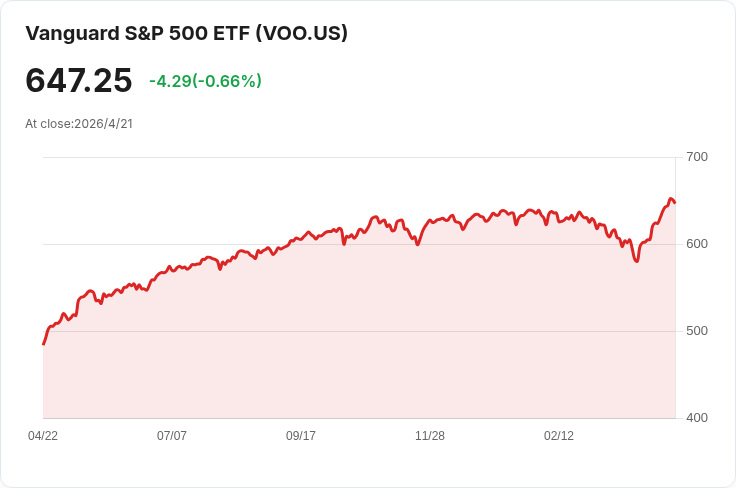This screenshot has height=488, width=736.
Task: Select the 11/28 date on the x-axis
Action: click(430, 436)
